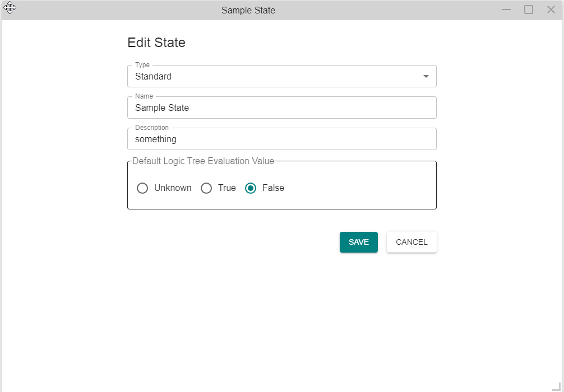Focus the Name field with Sample State
This screenshot has height=392, width=564.
281,108
